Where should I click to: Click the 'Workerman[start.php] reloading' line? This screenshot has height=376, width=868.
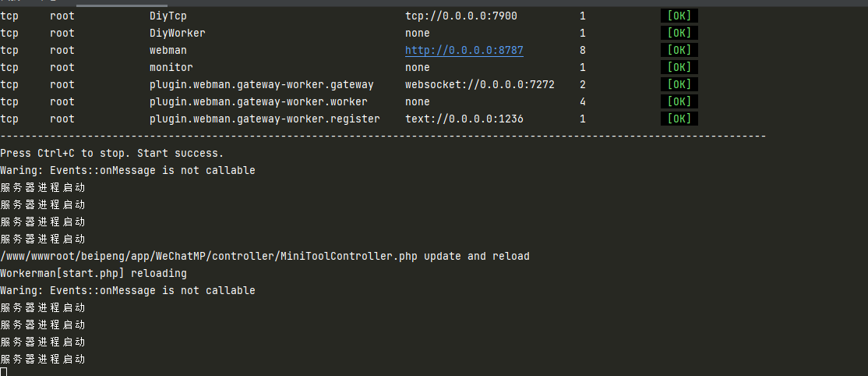click(93, 273)
